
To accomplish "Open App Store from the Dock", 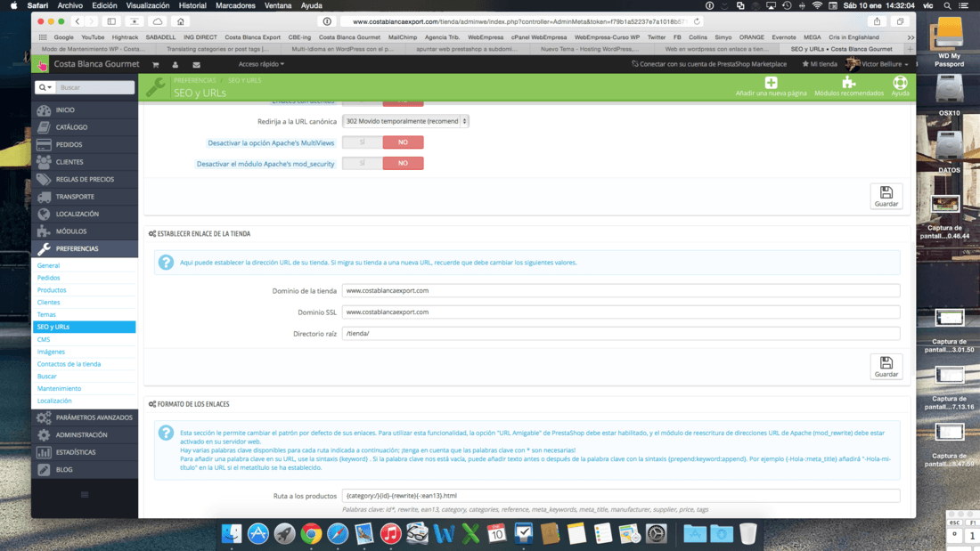I will (258, 533).
